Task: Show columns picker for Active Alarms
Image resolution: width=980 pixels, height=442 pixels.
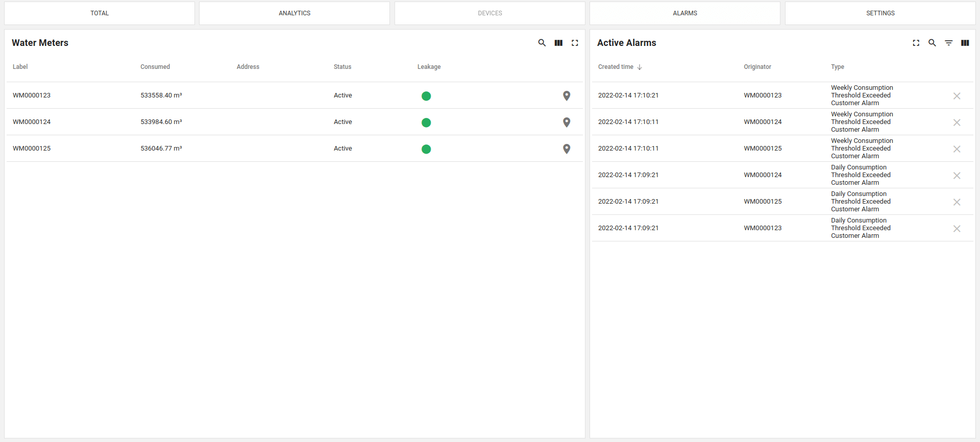Action: 965,43
